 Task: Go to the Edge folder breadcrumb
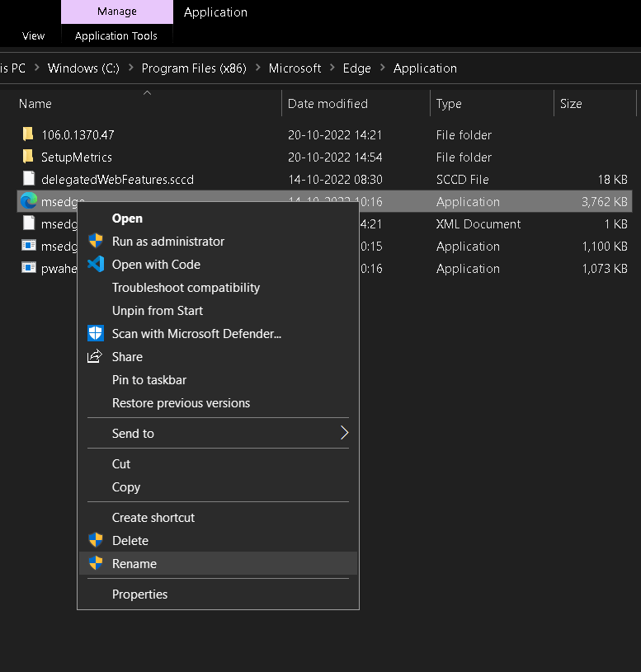coord(356,68)
